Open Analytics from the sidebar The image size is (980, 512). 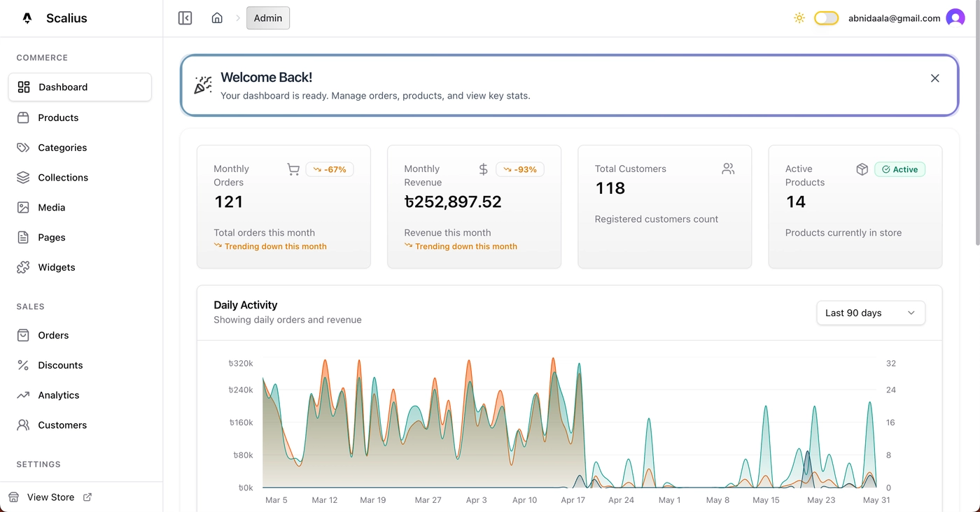pos(58,394)
